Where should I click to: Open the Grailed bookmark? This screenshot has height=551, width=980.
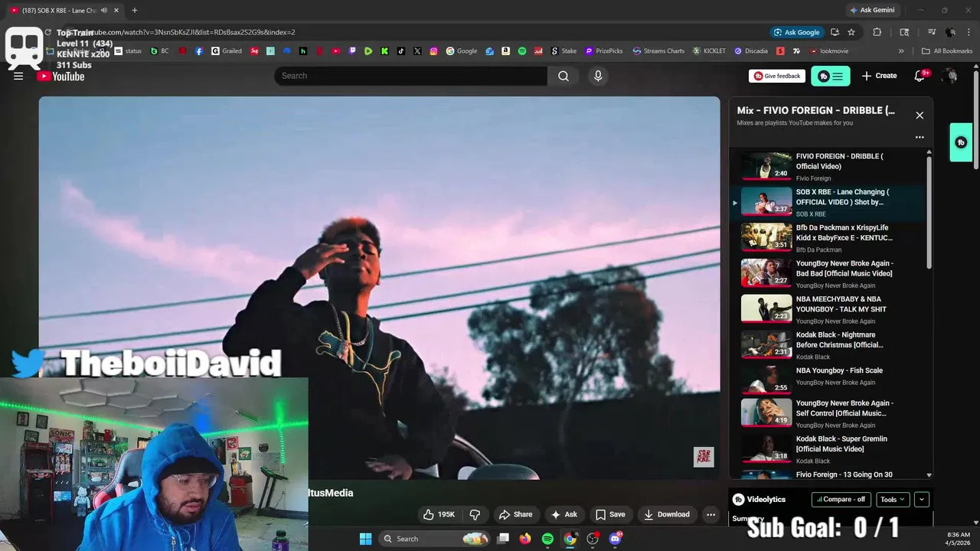point(227,51)
